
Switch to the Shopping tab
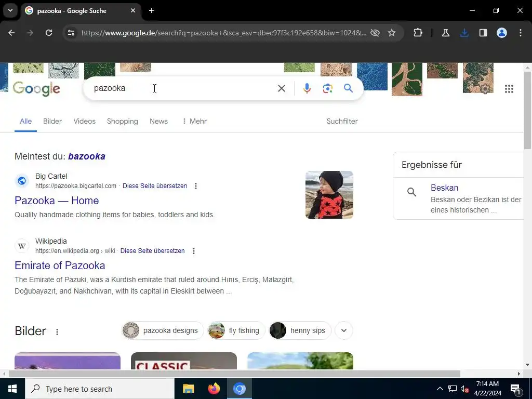123,121
